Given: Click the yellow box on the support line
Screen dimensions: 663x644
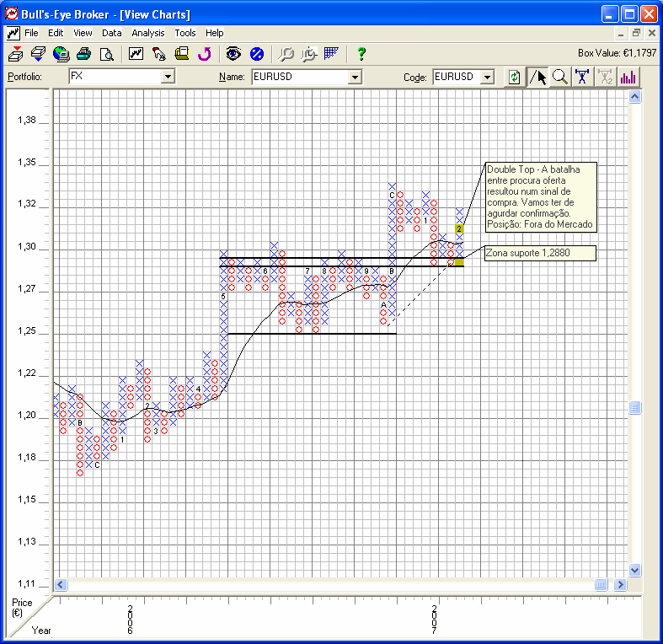Looking at the screenshot, I should click(x=459, y=262).
